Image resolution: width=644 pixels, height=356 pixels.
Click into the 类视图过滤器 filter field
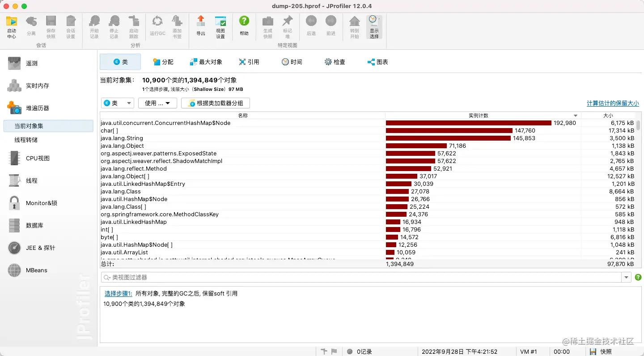(x=361, y=278)
